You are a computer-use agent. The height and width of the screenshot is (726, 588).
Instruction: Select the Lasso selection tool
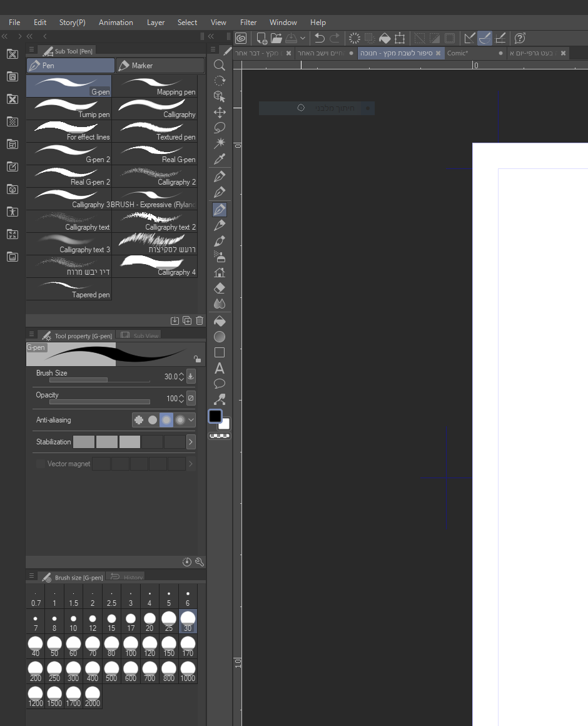[220, 127]
